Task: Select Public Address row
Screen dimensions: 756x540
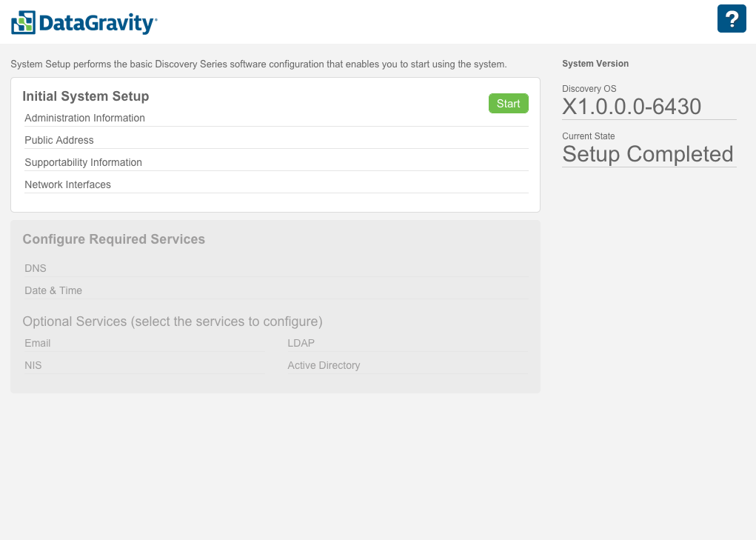Action: (59, 140)
